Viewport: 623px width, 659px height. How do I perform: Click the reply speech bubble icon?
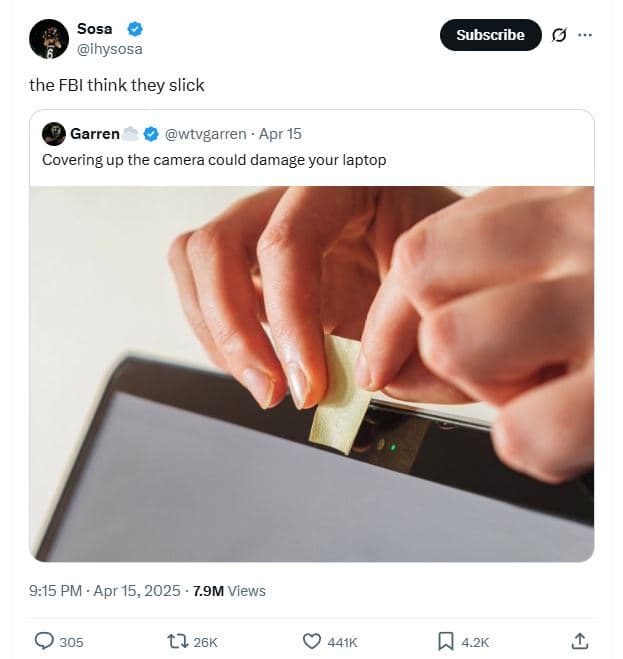[45, 641]
